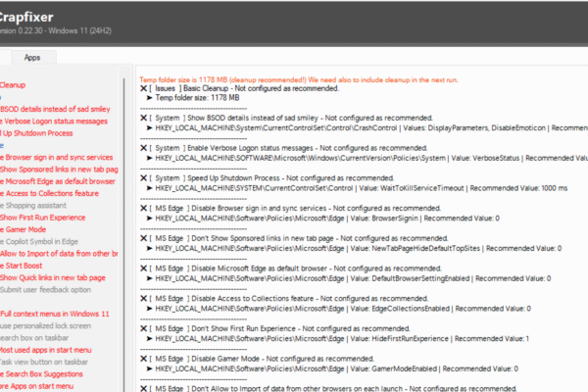Image resolution: width=588 pixels, height=392 pixels.
Task: Click the BrowserSignin registry value line
Action: pyautogui.click(x=323, y=218)
